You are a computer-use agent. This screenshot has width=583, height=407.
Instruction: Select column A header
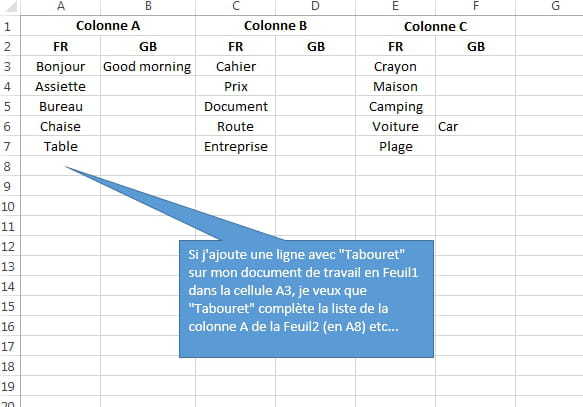61,6
